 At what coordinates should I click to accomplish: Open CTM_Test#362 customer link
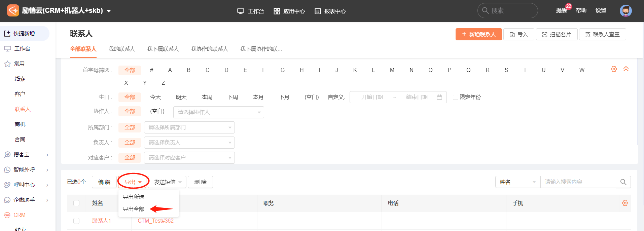(x=155, y=221)
